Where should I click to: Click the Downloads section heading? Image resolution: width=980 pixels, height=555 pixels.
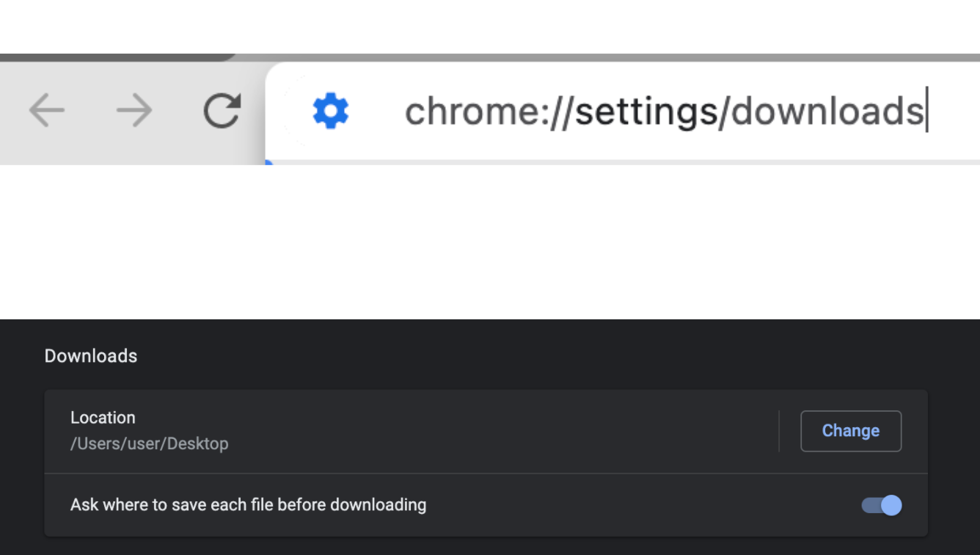tap(91, 356)
